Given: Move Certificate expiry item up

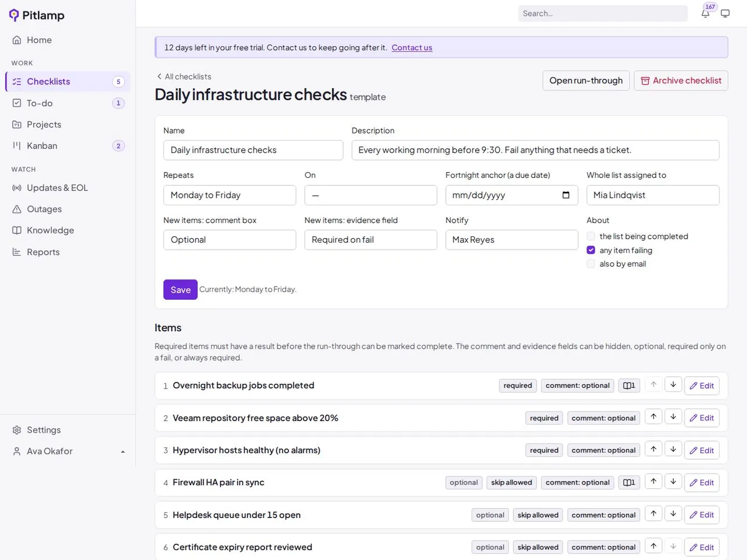Looking at the screenshot, I should (654, 547).
